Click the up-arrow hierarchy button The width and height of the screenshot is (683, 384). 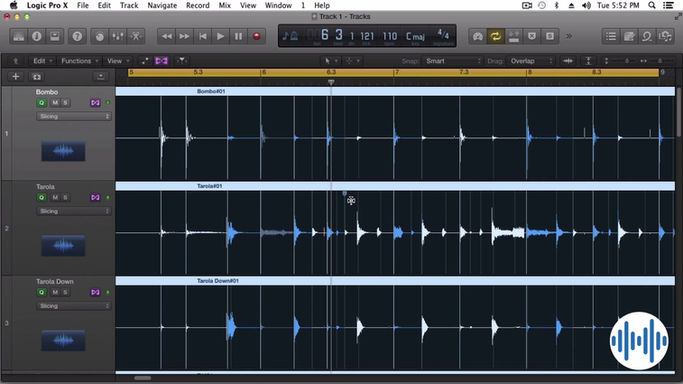click(x=16, y=61)
